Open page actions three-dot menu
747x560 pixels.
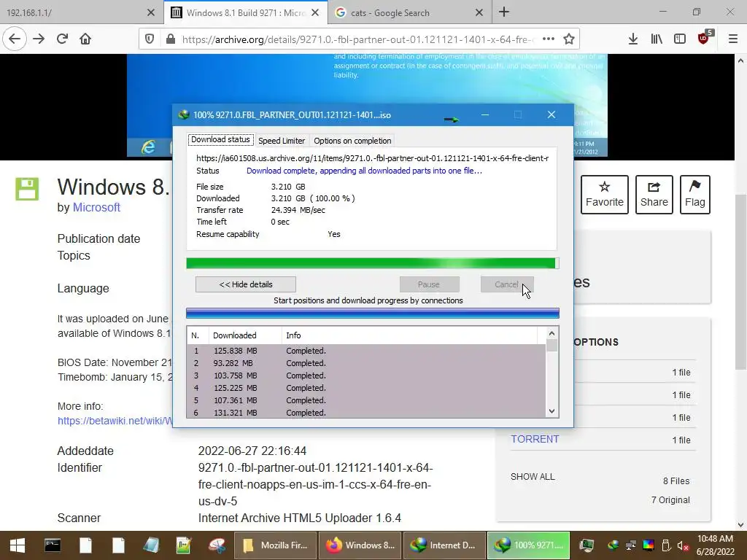pos(549,39)
